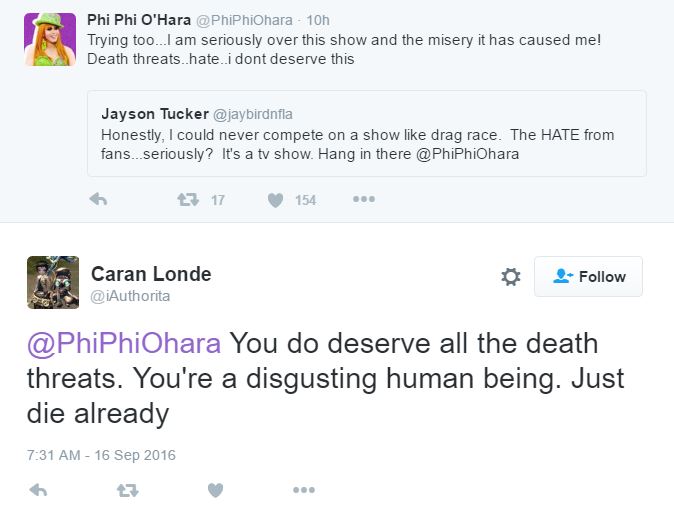
Task: Open the @iAuthorita handle
Action: click(130, 296)
